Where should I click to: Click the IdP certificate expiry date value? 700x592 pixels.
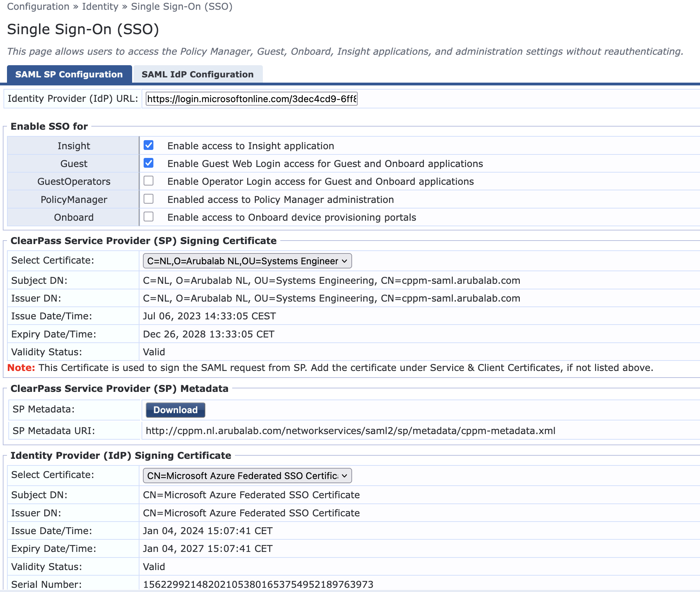click(207, 549)
